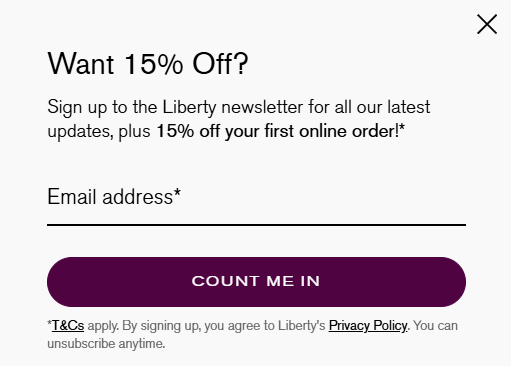This screenshot has width=511, height=366.
Task: Click the asterisk before the T&Cs link
Action: (x=49, y=323)
